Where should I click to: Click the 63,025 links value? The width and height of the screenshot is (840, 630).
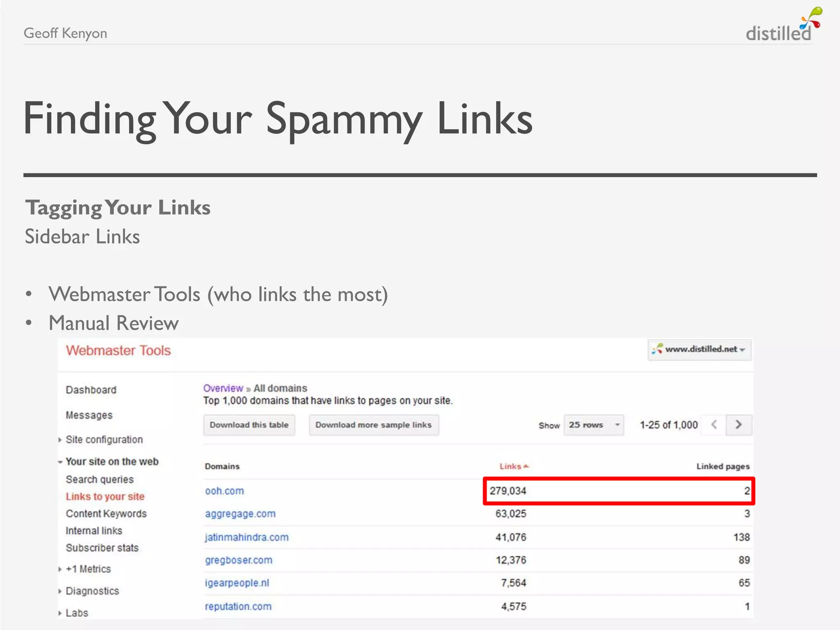pos(511,514)
